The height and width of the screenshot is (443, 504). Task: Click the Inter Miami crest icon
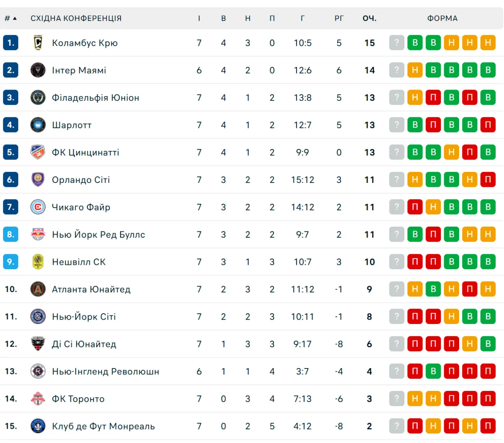[x=38, y=70]
